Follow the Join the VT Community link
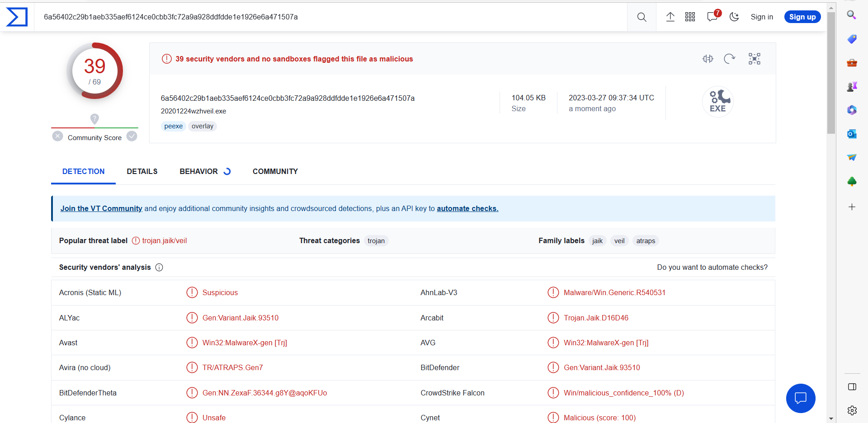Viewport: 868px width, 423px height. [x=101, y=209]
